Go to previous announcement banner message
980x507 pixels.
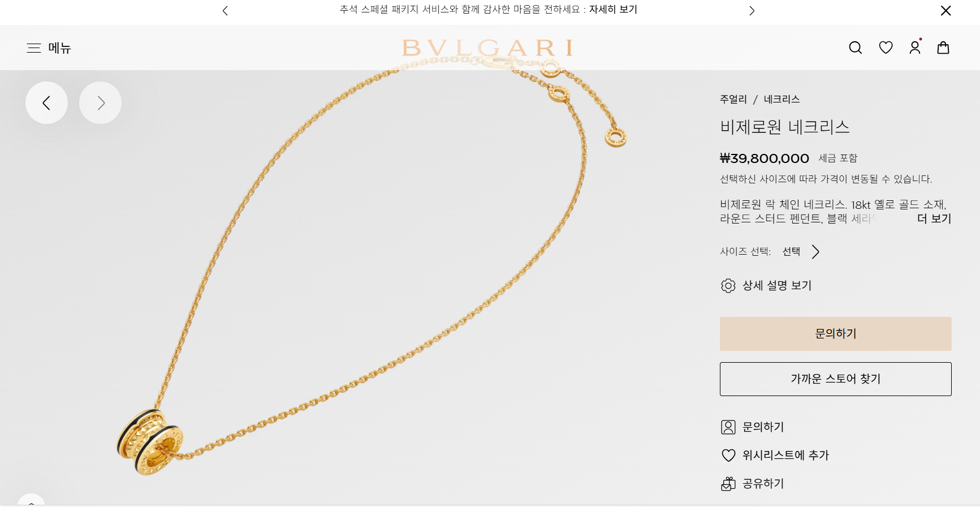[225, 11]
